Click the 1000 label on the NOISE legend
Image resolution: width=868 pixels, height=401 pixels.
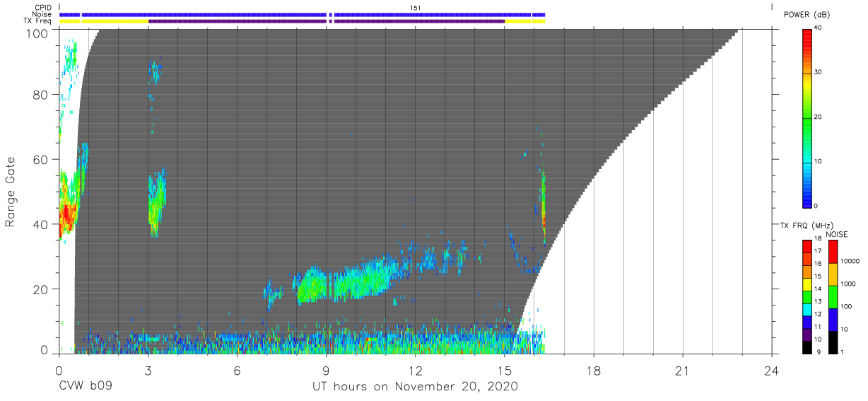[x=849, y=284]
